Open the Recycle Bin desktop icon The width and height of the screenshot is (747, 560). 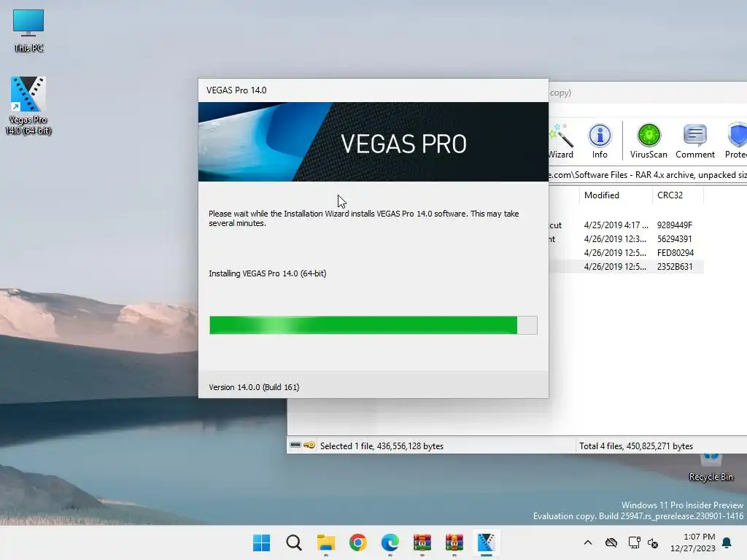click(711, 467)
